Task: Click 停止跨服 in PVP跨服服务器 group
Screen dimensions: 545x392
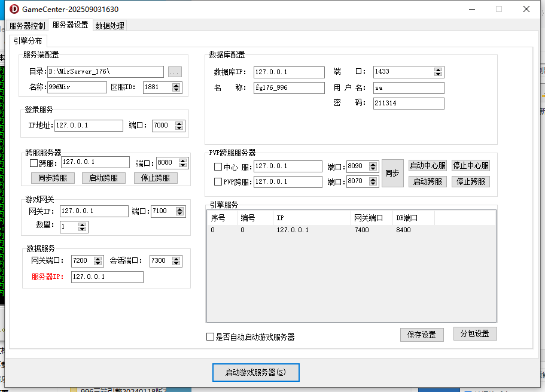Action: tap(471, 181)
